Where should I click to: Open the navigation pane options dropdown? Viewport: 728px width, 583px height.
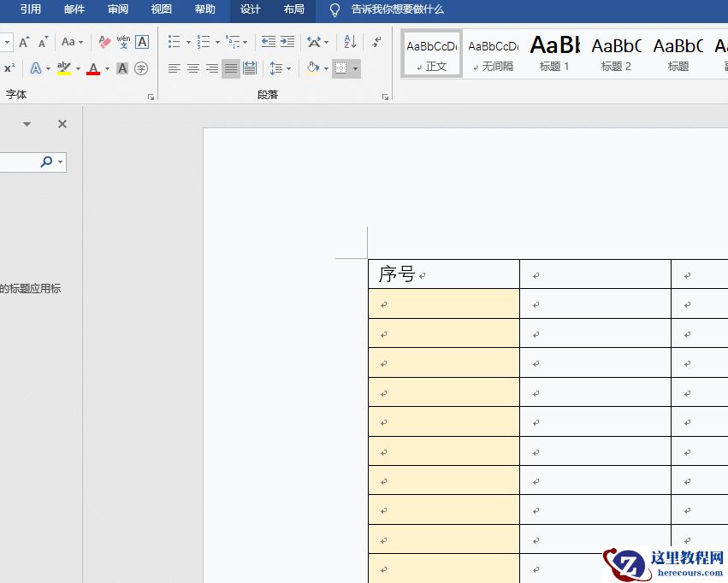(27, 124)
